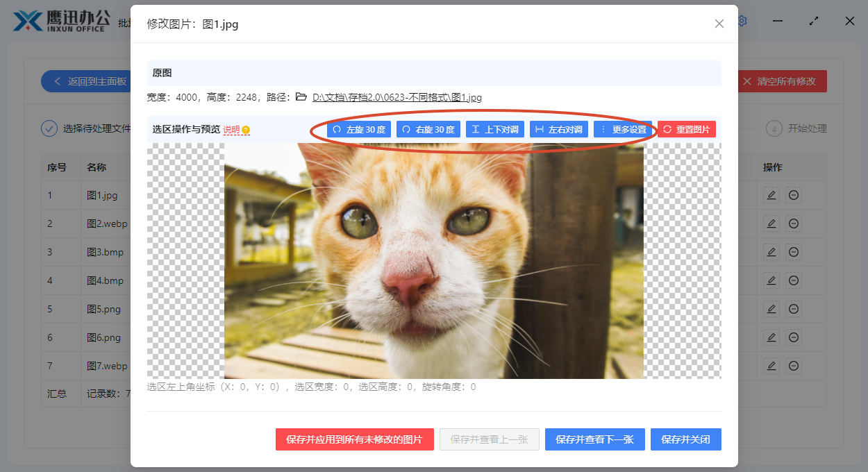Remove row 2 with minus icon
The width and height of the screenshot is (868, 472).
coord(794,224)
